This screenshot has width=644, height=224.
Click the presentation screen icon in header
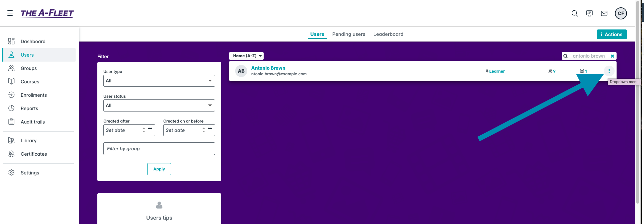(x=589, y=13)
